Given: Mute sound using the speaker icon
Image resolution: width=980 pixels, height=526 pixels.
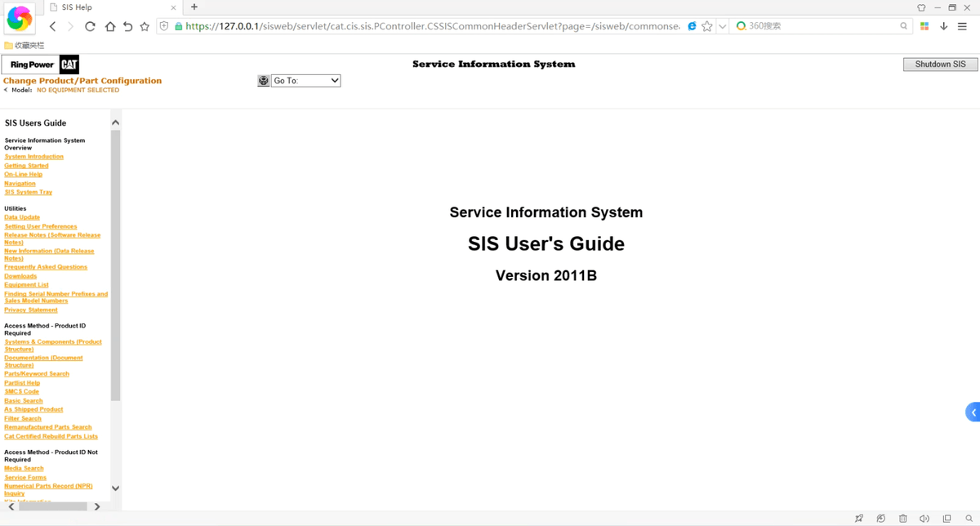Looking at the screenshot, I should (924, 519).
